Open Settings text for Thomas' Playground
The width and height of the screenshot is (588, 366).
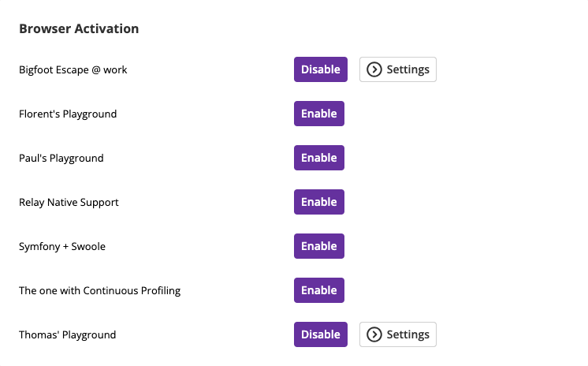click(408, 335)
